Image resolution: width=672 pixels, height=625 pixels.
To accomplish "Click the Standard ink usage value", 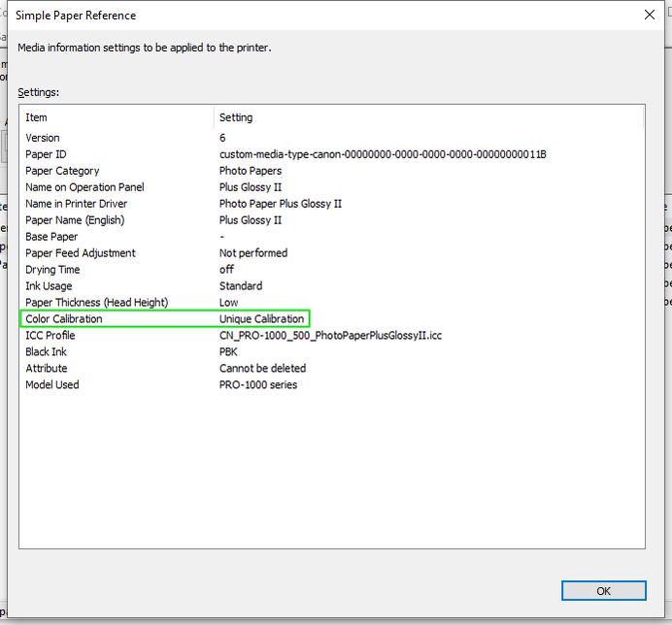I will 241,285.
